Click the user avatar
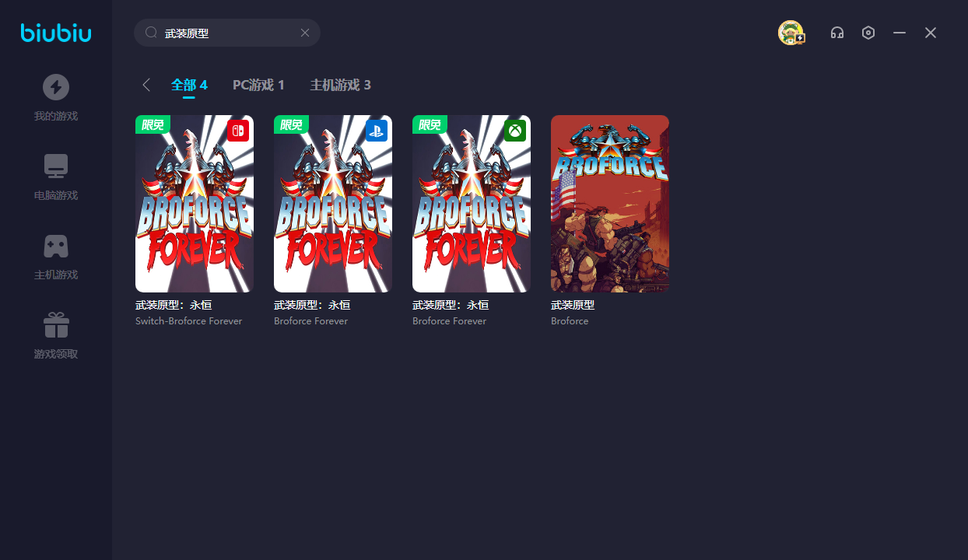Screen dimensions: 968x560 pyautogui.click(x=791, y=33)
